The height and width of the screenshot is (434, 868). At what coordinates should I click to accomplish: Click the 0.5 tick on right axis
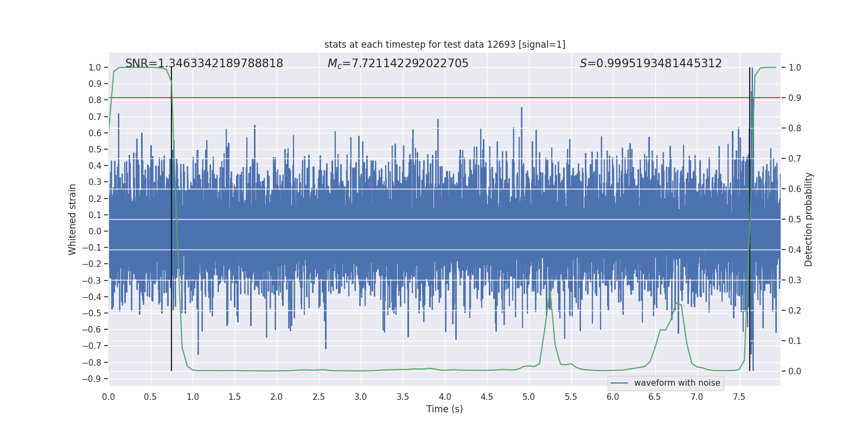[x=795, y=219]
